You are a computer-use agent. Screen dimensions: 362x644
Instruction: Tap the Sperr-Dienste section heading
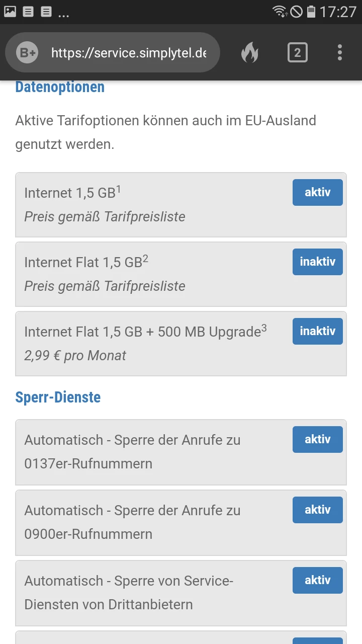(x=58, y=397)
